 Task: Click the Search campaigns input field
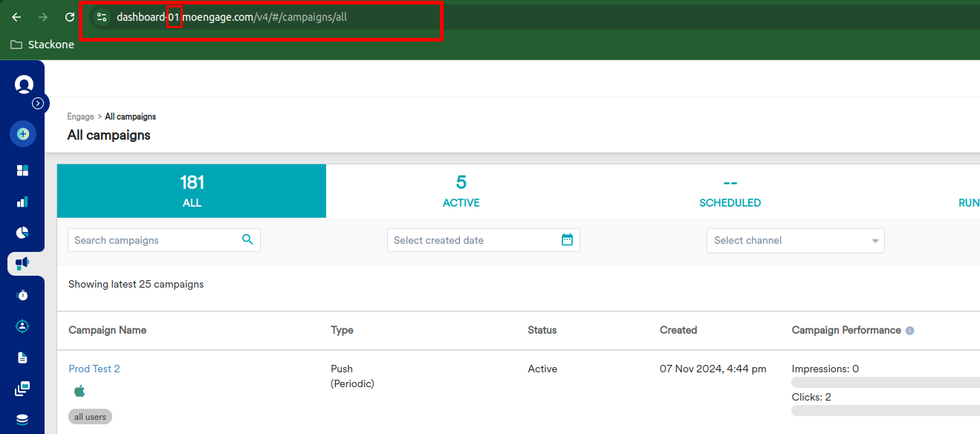pyautogui.click(x=164, y=240)
